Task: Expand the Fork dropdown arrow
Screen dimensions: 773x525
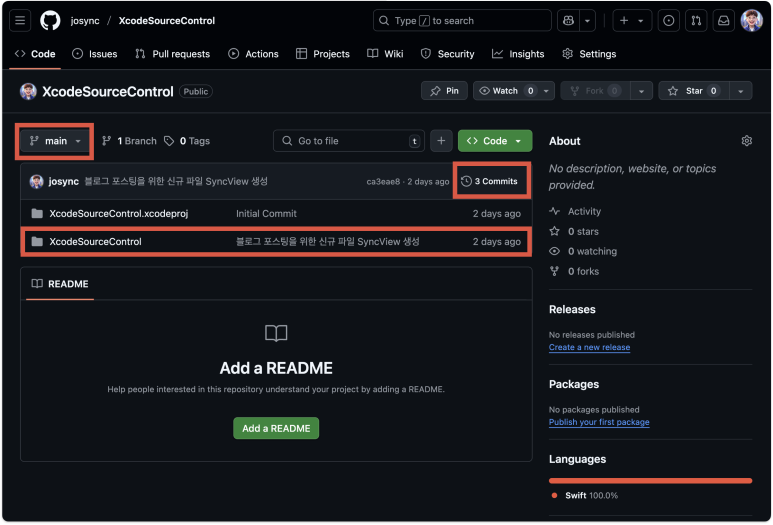Action: coord(641,91)
